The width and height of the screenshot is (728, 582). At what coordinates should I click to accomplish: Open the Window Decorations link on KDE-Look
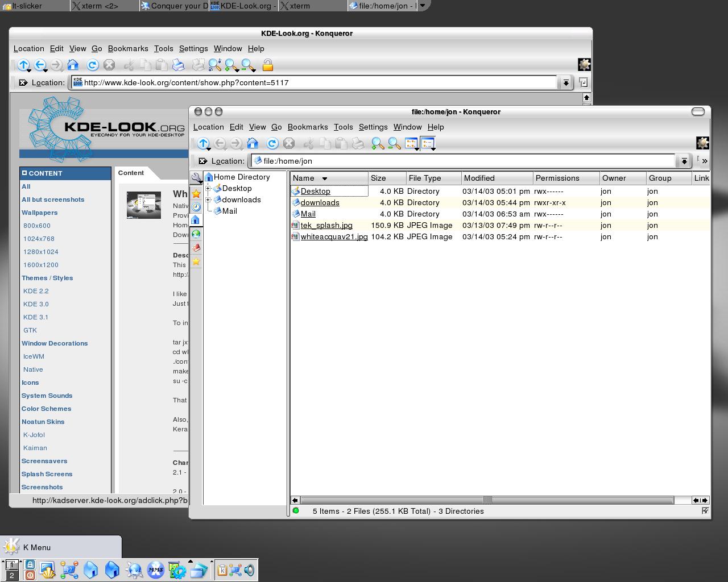[x=55, y=343]
